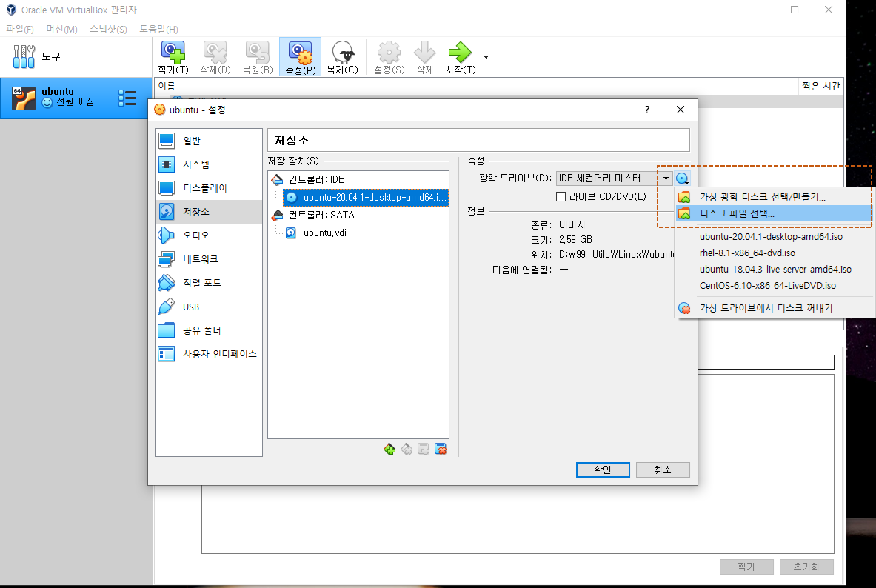This screenshot has width=876, height=588.
Task: Click the Reset (초기화) button at bottom
Action: point(806,567)
